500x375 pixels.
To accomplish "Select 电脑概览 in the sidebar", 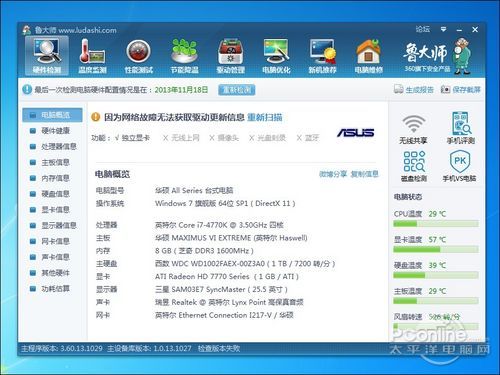I will tap(52, 115).
